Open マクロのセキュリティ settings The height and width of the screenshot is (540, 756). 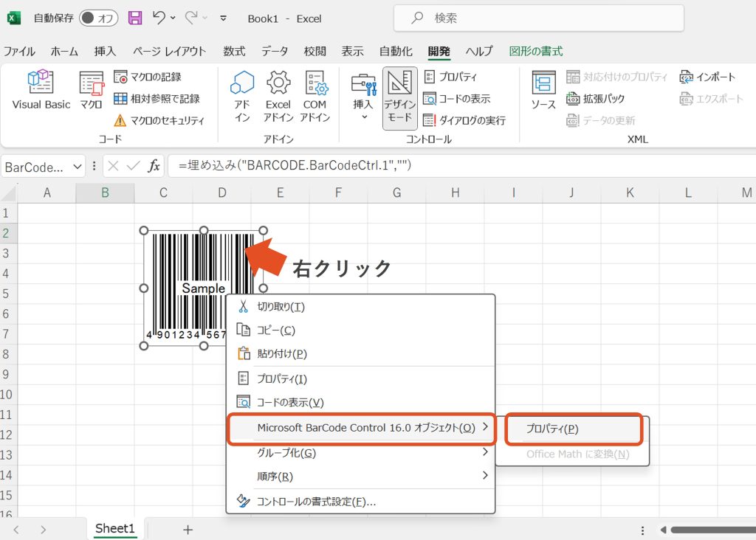pyautogui.click(x=159, y=120)
